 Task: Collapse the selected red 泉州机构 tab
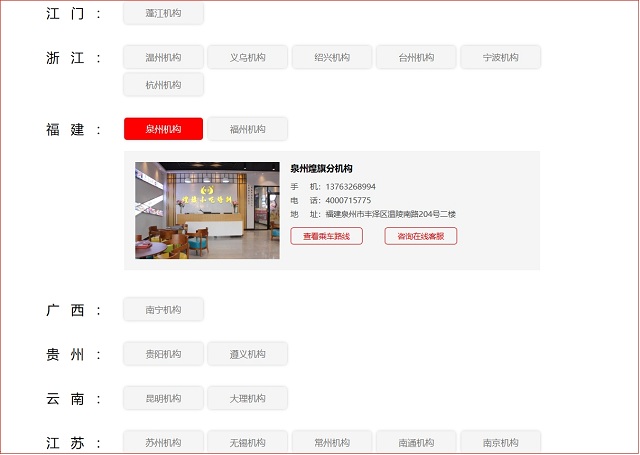coord(163,129)
